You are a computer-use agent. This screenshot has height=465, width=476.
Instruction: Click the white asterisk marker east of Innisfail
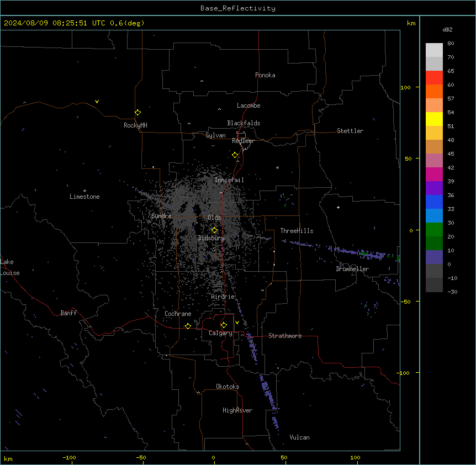pos(277,167)
